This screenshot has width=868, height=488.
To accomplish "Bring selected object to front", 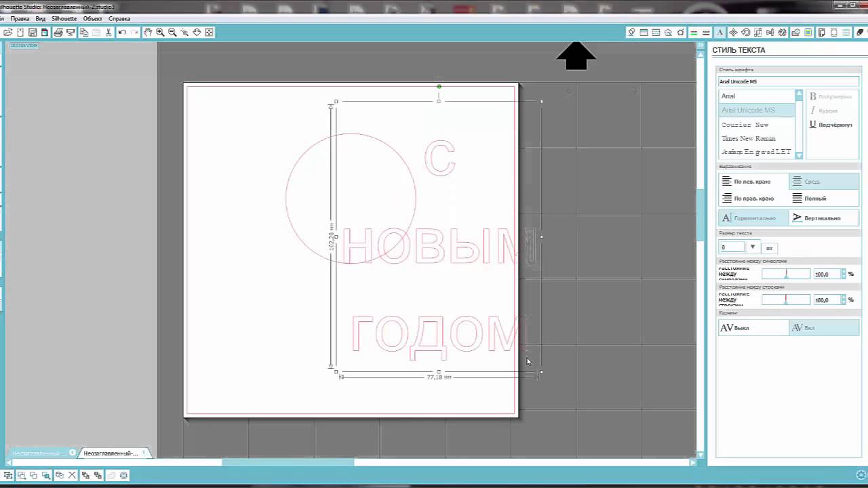I will 85,475.
